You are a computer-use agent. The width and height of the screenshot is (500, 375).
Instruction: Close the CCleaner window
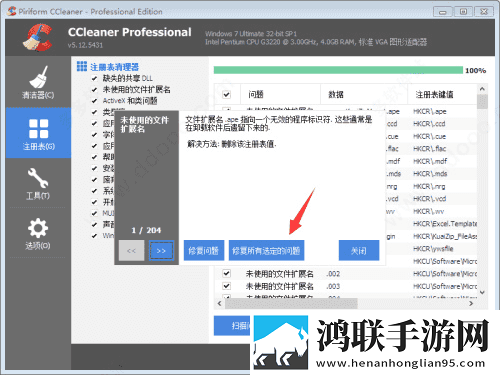tap(484, 12)
